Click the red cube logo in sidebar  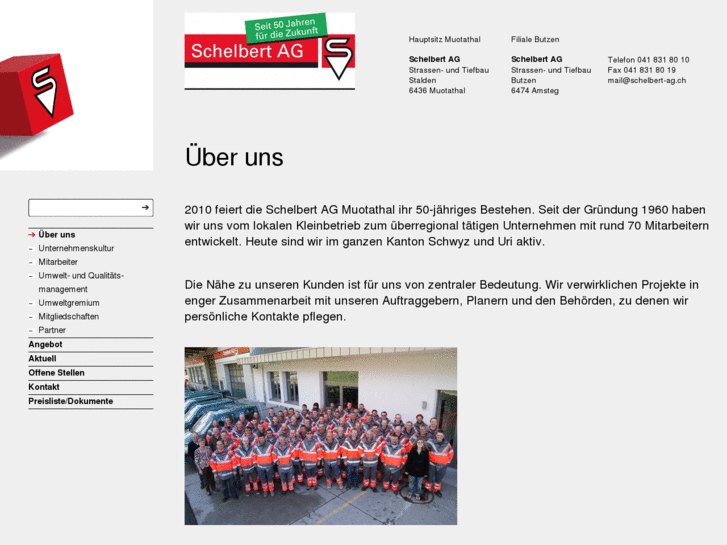(37, 95)
